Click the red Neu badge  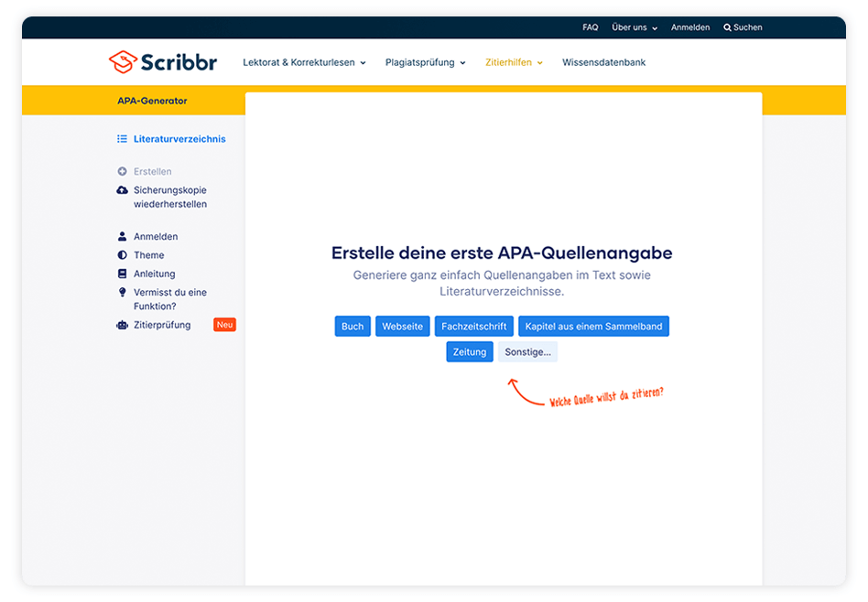224,325
